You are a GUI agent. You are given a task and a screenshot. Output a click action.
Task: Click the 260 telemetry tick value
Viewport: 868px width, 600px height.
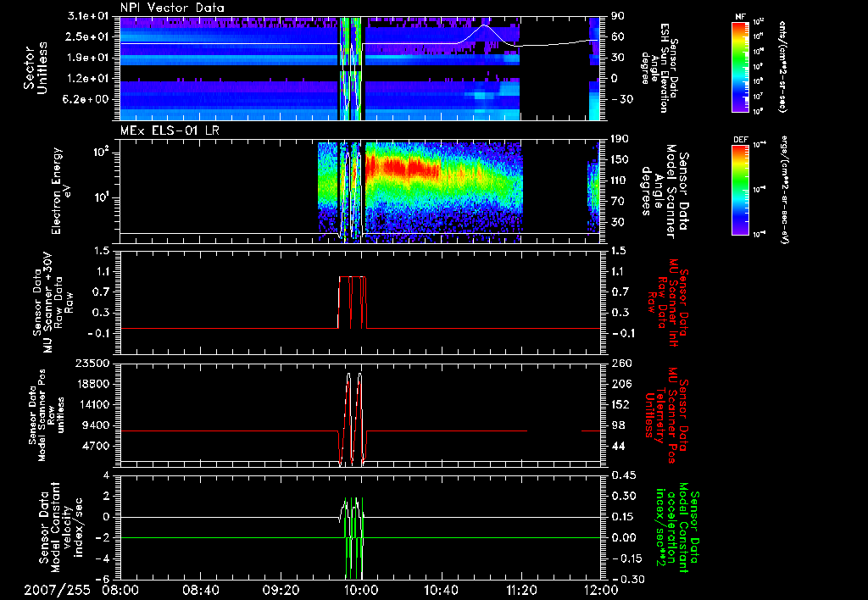click(620, 363)
